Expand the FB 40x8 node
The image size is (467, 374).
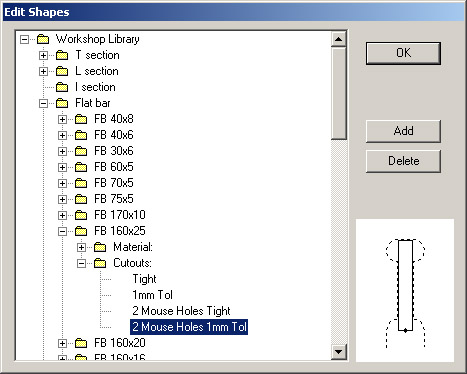[x=62, y=119]
